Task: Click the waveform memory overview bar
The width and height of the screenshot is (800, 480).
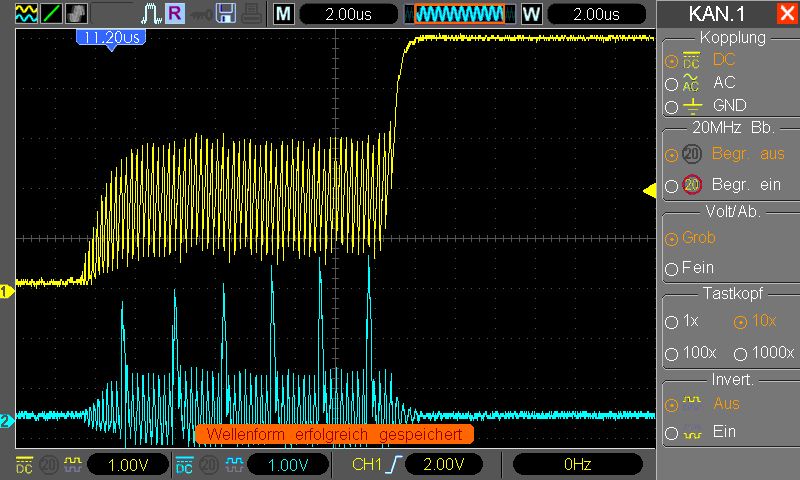Action: (459, 14)
